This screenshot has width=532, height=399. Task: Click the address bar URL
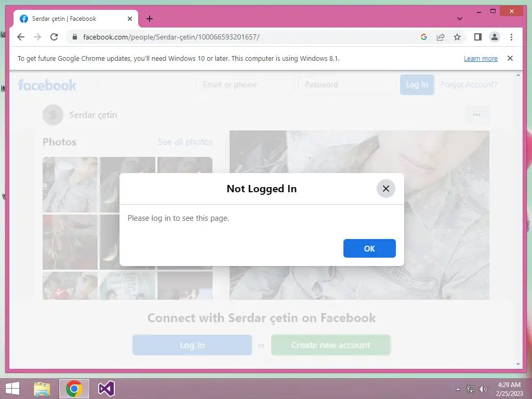pos(171,37)
